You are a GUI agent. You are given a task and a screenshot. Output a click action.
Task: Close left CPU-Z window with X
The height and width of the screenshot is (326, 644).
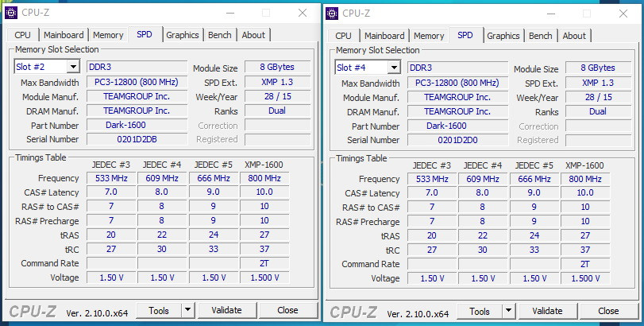(303, 13)
